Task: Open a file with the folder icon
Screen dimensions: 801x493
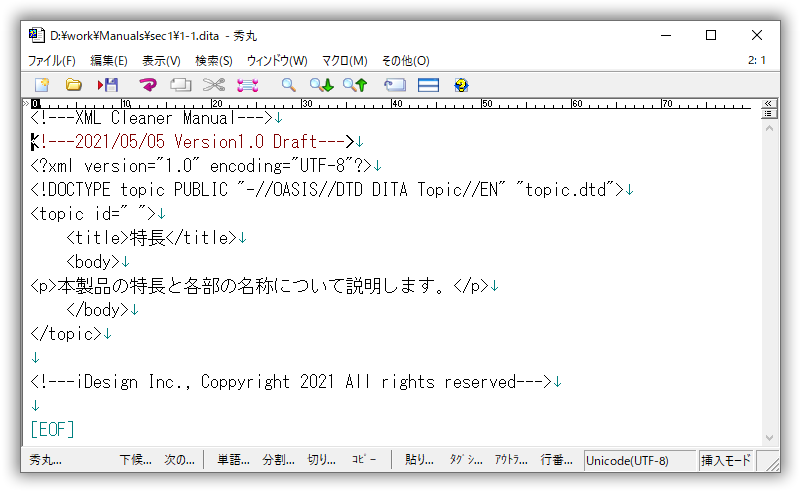Action: coord(74,85)
